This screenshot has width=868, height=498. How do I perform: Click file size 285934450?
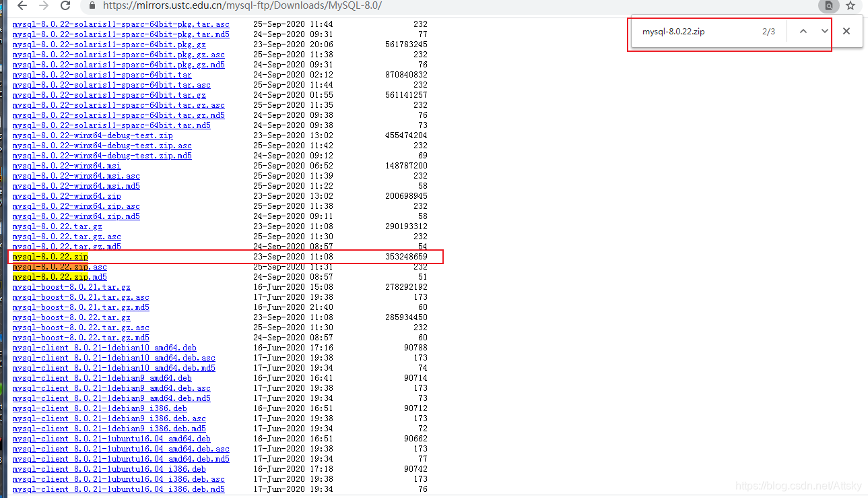coord(406,317)
